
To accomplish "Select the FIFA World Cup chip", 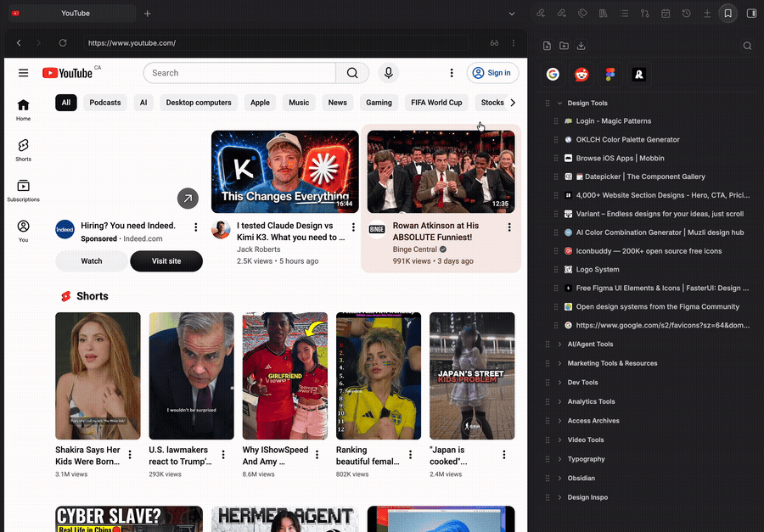I will click(x=436, y=103).
